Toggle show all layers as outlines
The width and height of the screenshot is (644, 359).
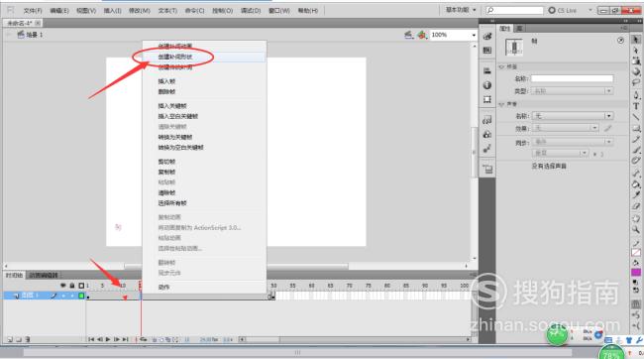pyautogui.click(x=81, y=285)
